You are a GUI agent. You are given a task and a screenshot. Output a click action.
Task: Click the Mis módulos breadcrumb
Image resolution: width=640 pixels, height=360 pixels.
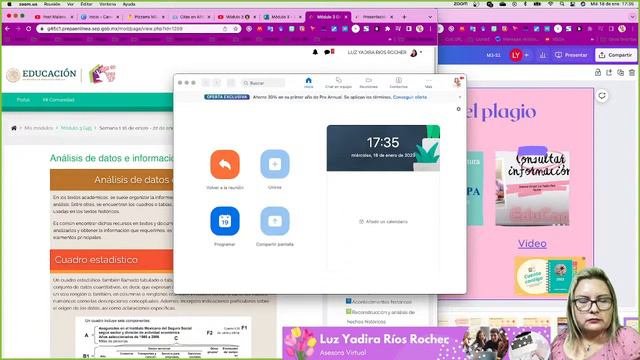coord(39,128)
